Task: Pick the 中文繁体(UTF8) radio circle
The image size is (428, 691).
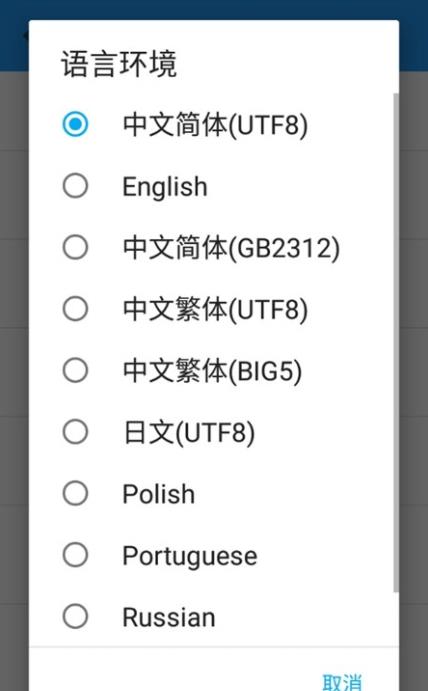Action: tap(75, 308)
